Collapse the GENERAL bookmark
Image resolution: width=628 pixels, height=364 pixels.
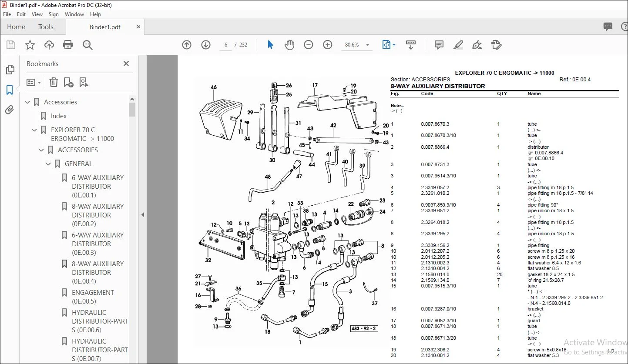[x=48, y=164]
